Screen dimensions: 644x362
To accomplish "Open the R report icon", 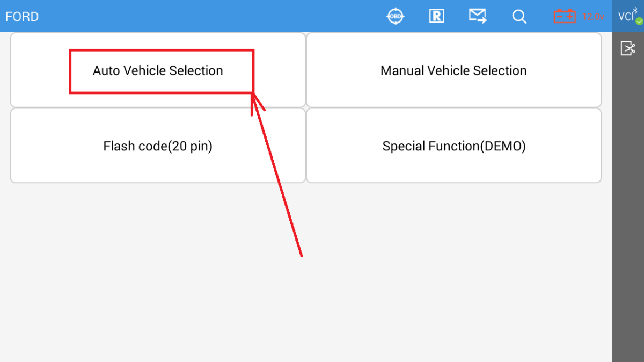I will [436, 16].
